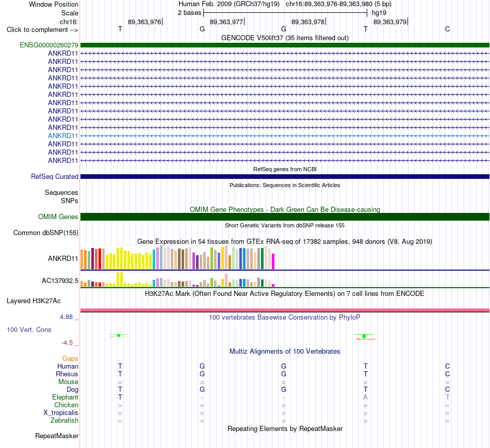Click the 'Click to complement -->' label
Screen dimensions: 490x448
(42, 30)
